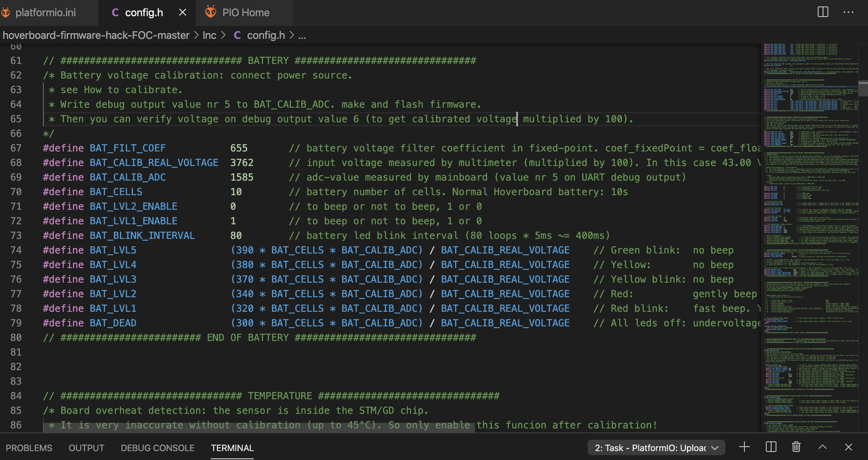Click the BAT_DEAD define name
Image resolution: width=868 pixels, height=460 pixels.
113,323
